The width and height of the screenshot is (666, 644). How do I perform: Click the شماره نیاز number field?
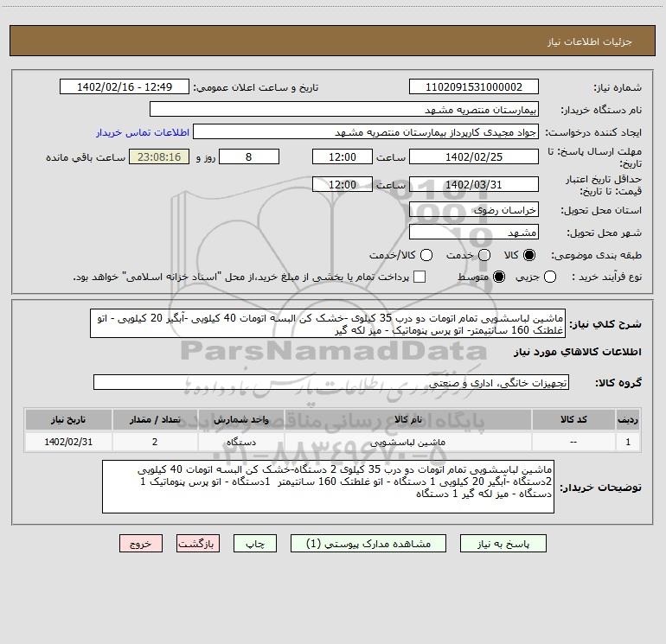pos(474,87)
